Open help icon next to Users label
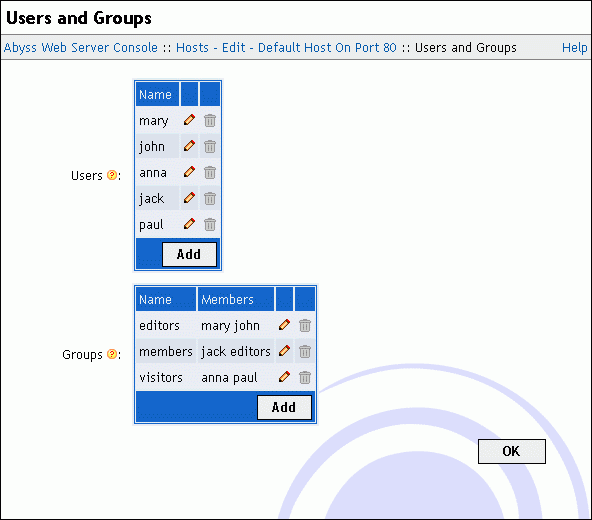Image resolution: width=592 pixels, height=520 pixels. [112, 175]
